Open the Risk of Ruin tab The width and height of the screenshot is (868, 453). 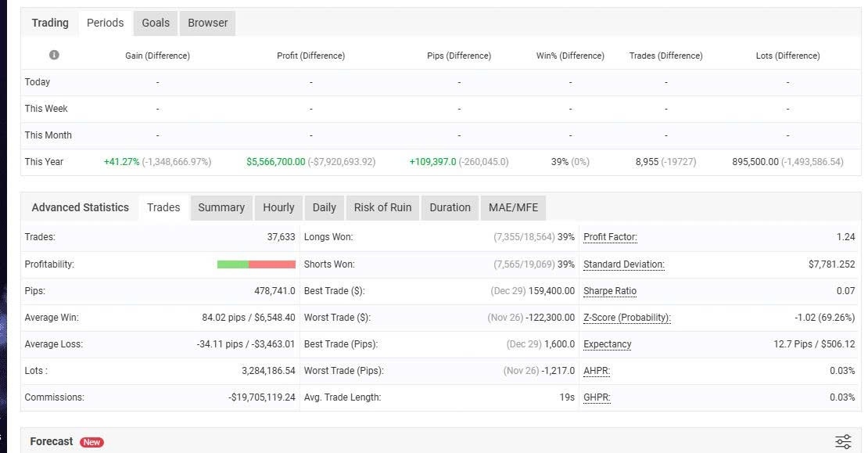click(x=382, y=207)
